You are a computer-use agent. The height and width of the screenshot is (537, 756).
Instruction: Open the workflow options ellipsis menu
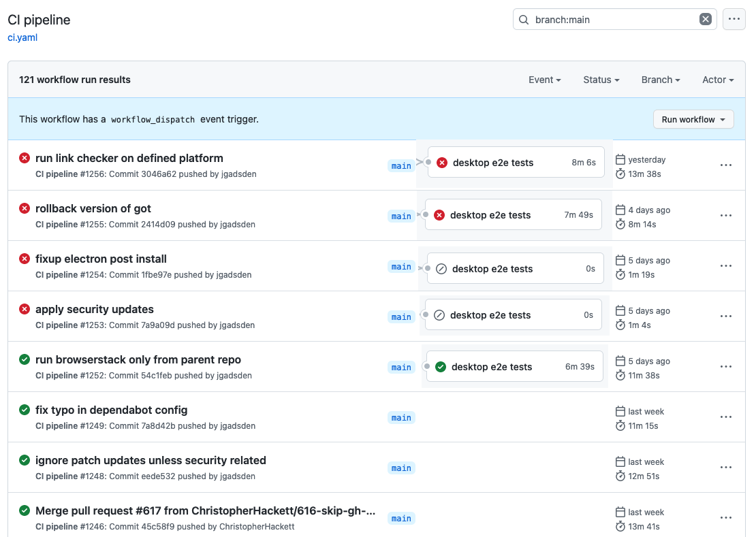pos(734,19)
